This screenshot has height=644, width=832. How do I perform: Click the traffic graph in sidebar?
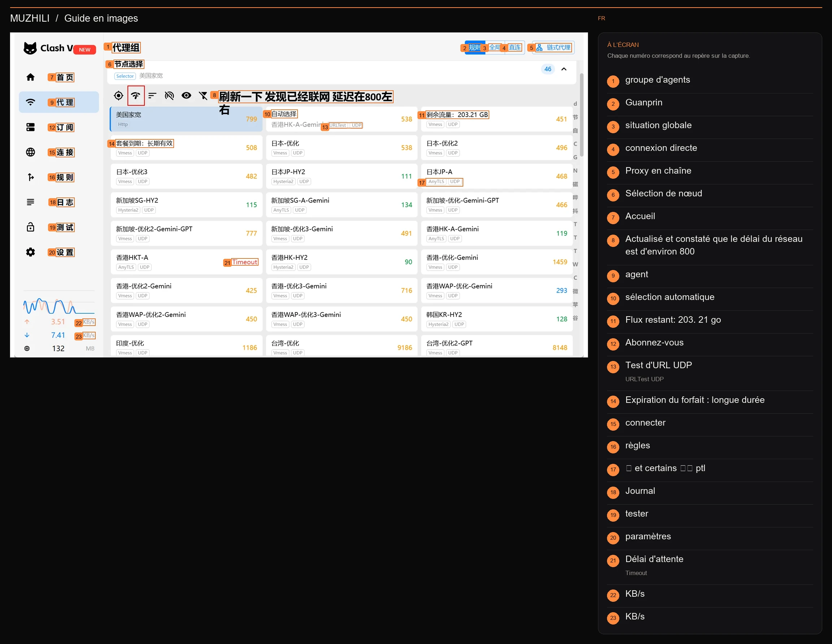click(x=58, y=306)
